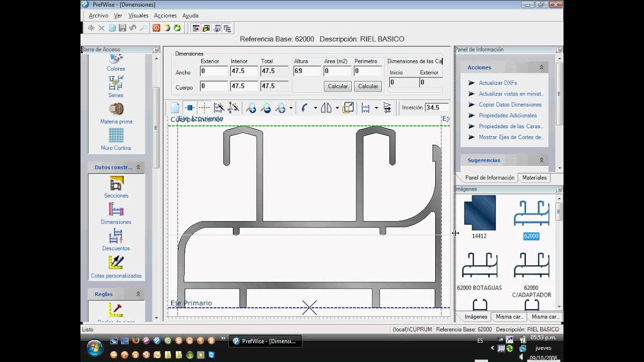Click the red dashed crosshair axes icon
The width and height of the screenshot is (644, 362).
tap(204, 108)
